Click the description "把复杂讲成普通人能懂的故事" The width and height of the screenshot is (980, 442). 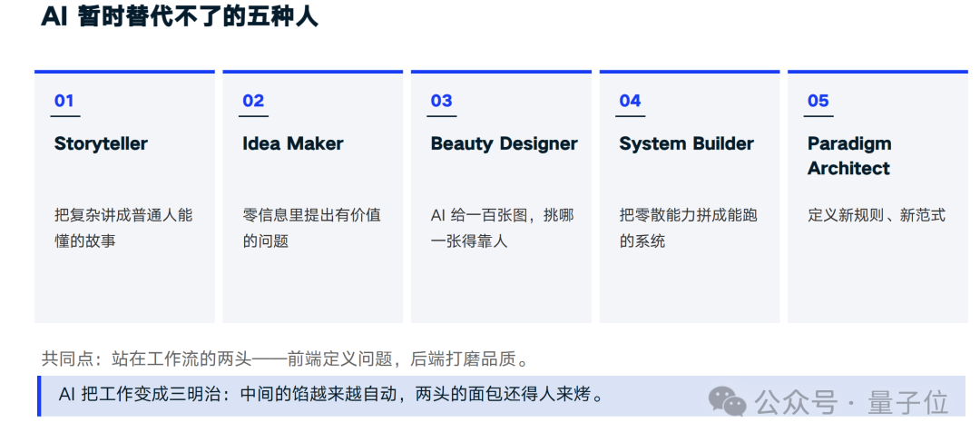(x=123, y=228)
